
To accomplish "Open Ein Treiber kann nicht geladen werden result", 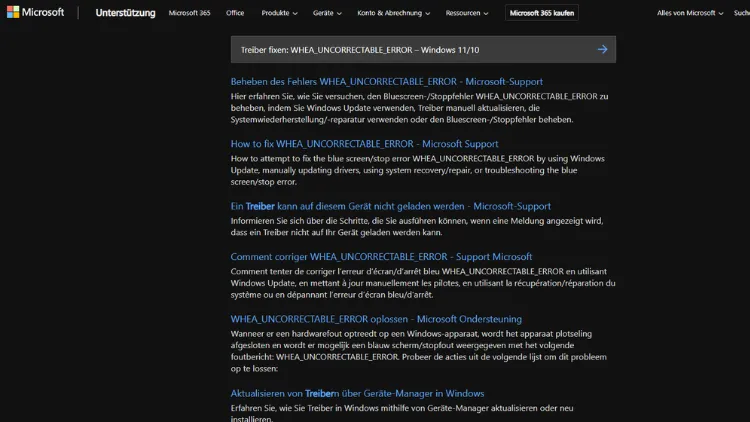I will click(x=391, y=206).
